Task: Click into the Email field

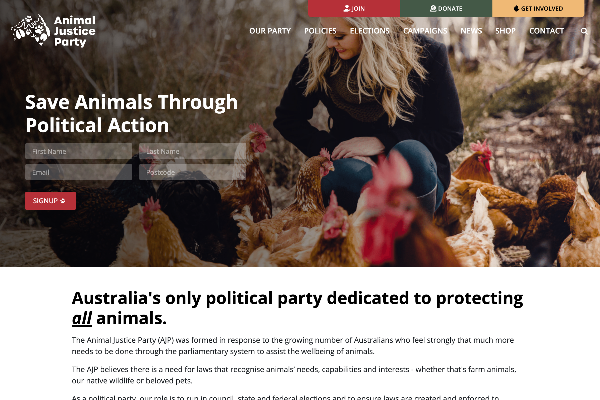Action: pos(78,172)
